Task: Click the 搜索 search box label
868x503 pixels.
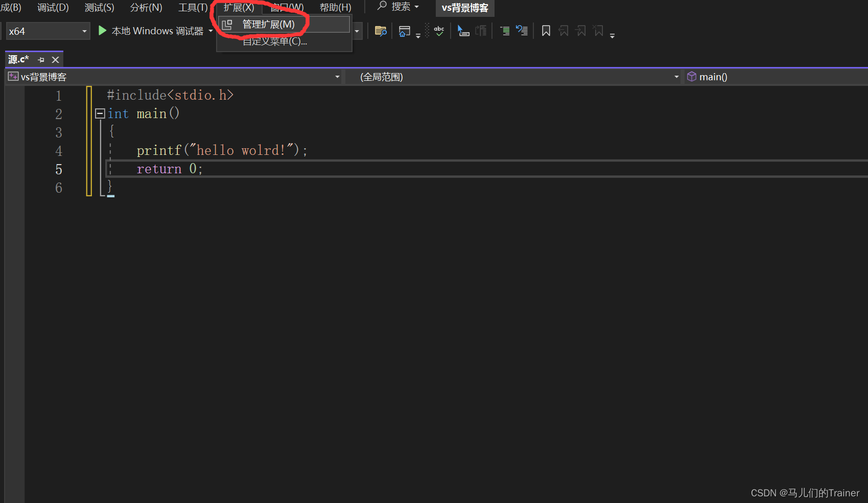Action: [401, 7]
